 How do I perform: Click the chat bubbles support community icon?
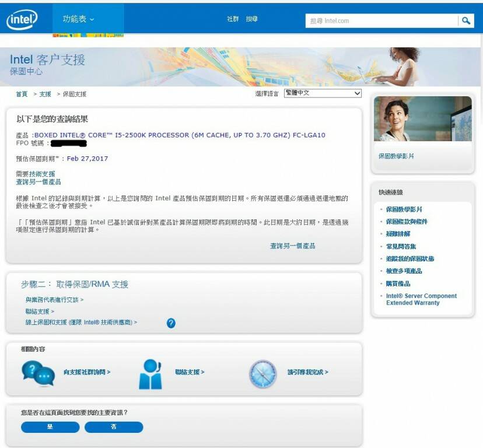tap(38, 373)
